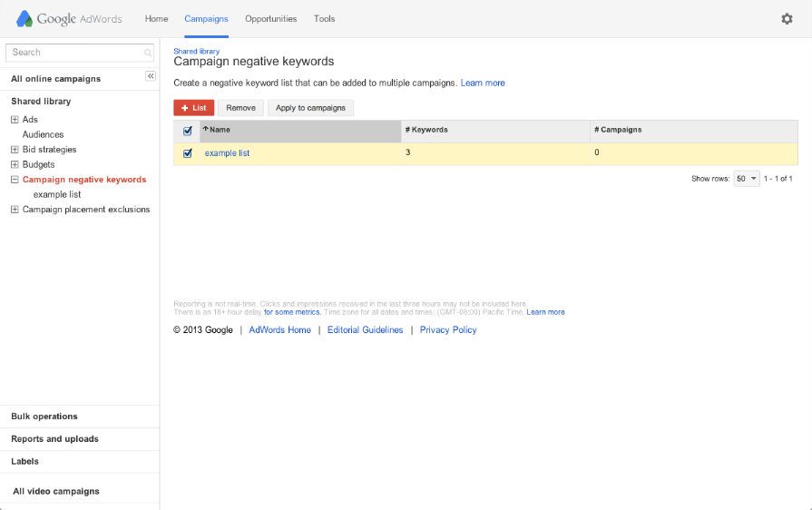Click the Budgets sidebar label
Screen dimensions: 812x510
[38, 164]
